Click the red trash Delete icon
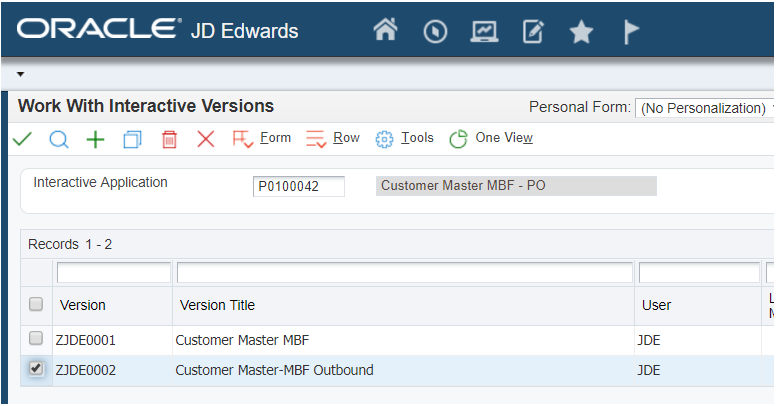The height and width of the screenshot is (406, 777). tap(169, 139)
